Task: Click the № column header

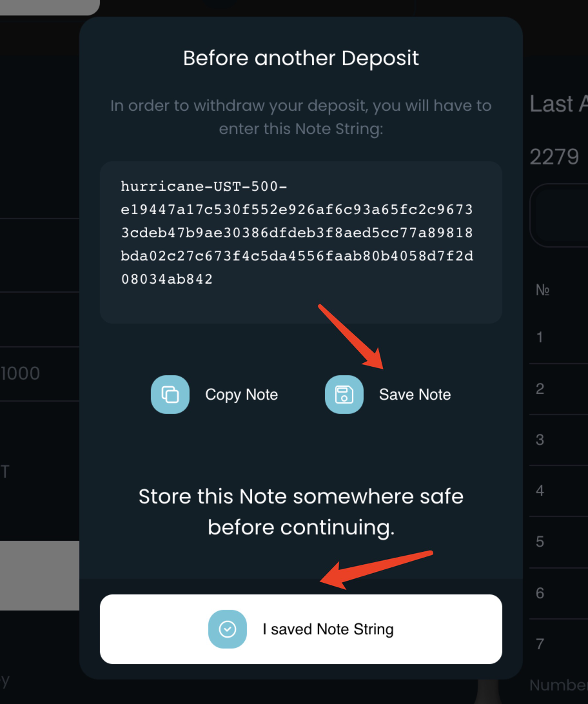Action: 542,290
